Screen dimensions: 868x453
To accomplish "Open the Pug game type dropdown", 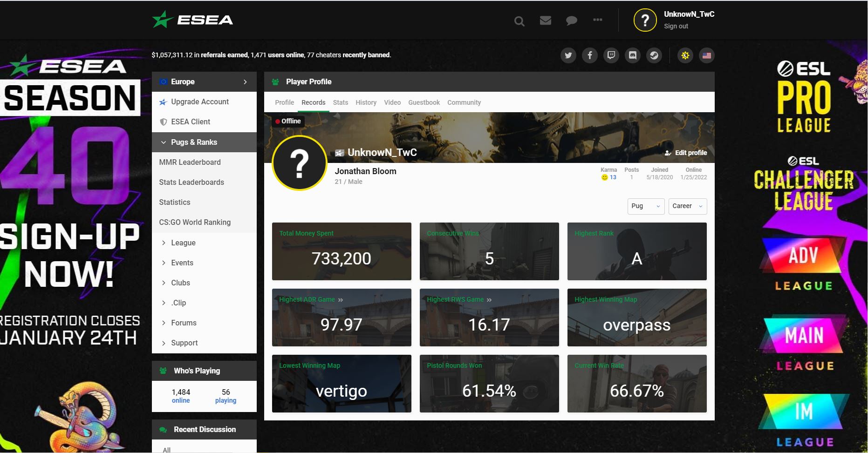I will pyautogui.click(x=646, y=206).
